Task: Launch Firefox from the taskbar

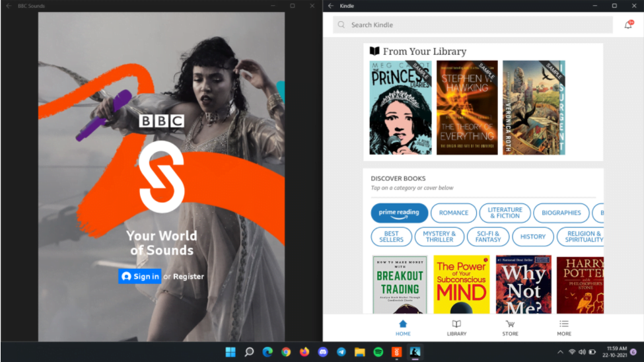Action: coord(304,352)
